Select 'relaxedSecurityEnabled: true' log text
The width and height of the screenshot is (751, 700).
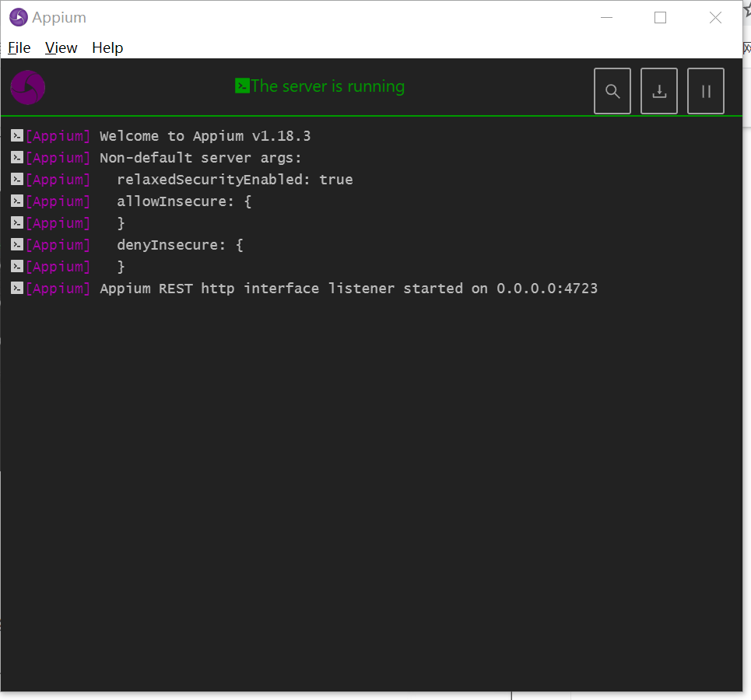pos(235,180)
